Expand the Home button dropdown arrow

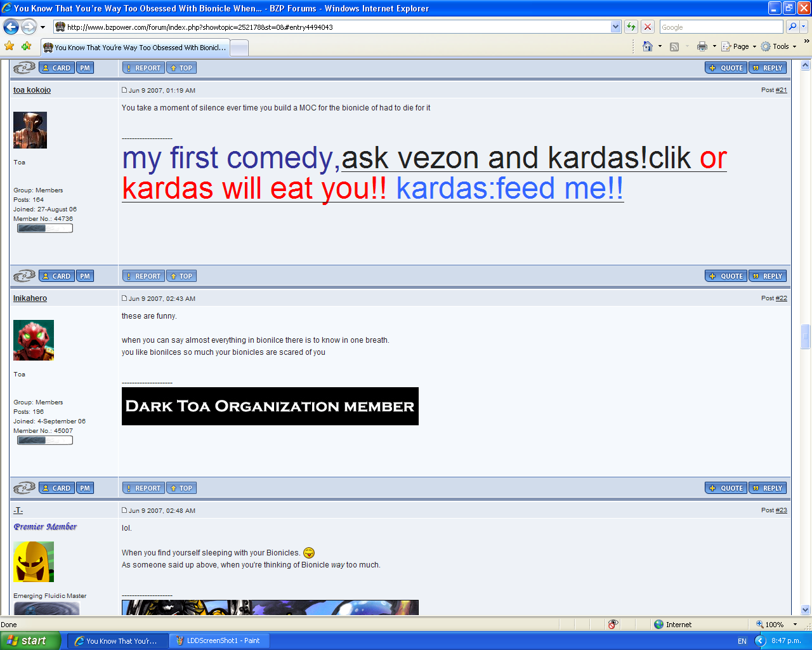click(x=660, y=46)
